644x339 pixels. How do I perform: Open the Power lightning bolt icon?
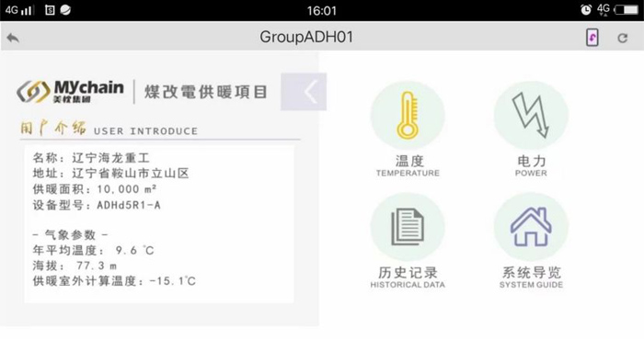click(531, 116)
